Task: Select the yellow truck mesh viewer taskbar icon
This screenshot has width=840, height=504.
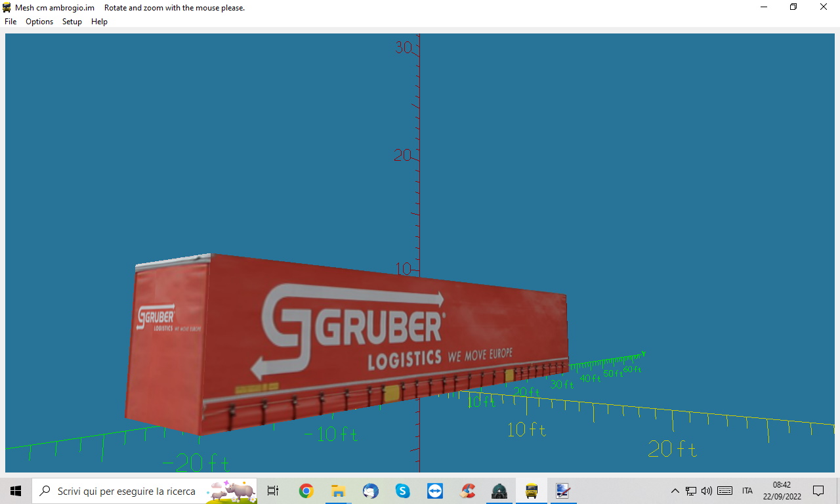Action: click(x=532, y=491)
